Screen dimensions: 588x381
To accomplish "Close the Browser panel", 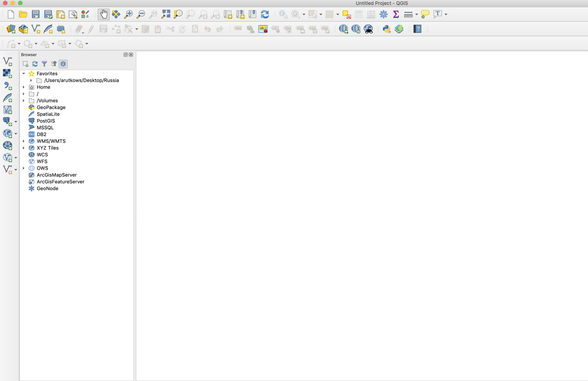I will [x=131, y=55].
